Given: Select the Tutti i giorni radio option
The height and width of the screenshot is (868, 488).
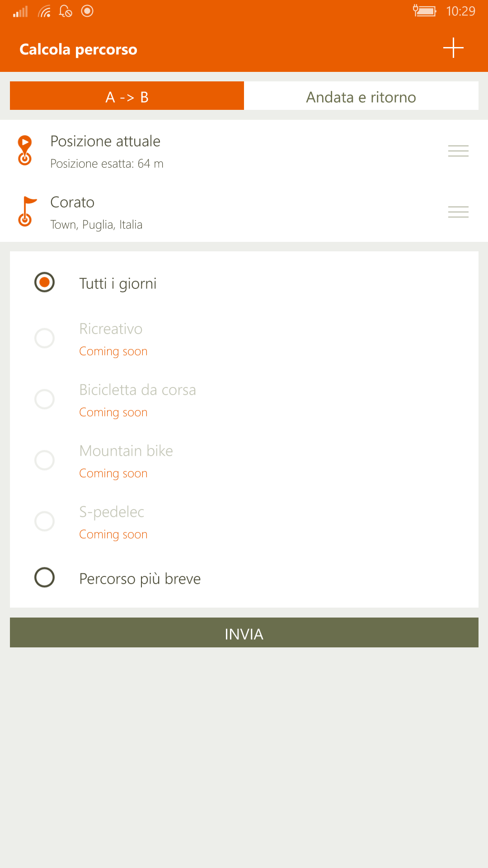Looking at the screenshot, I should pyautogui.click(x=44, y=282).
